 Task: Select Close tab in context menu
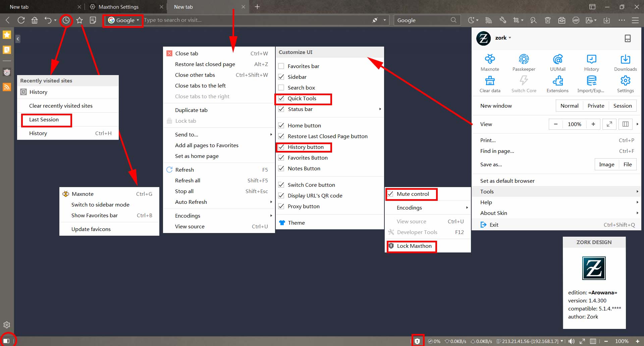219,53
